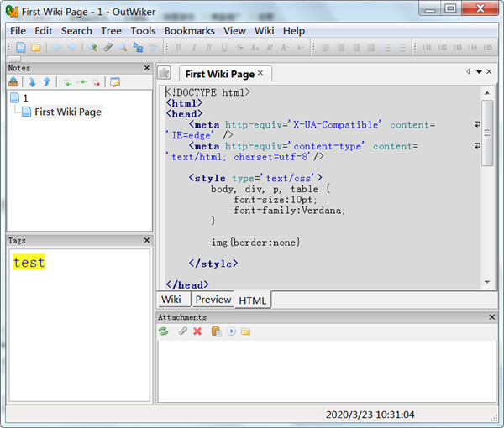Open the Bookmarks menu

[x=189, y=31]
